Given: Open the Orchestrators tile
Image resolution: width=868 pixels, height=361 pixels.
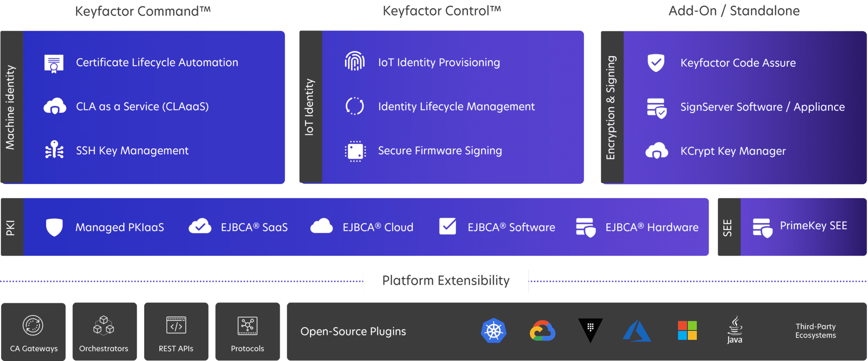Looking at the screenshot, I should (x=105, y=332).
